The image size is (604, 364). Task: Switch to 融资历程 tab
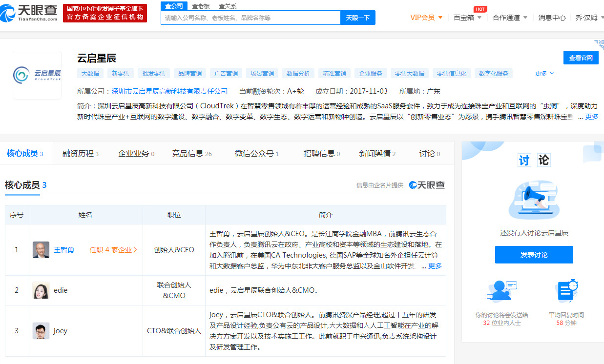point(81,153)
